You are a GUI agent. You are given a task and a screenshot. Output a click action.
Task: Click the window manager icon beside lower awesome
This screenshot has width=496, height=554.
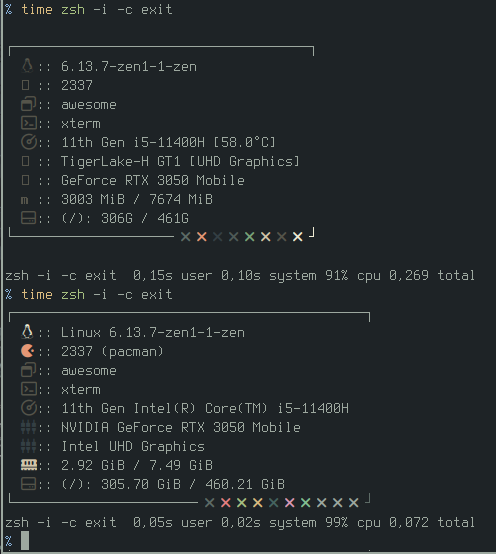click(x=29, y=370)
